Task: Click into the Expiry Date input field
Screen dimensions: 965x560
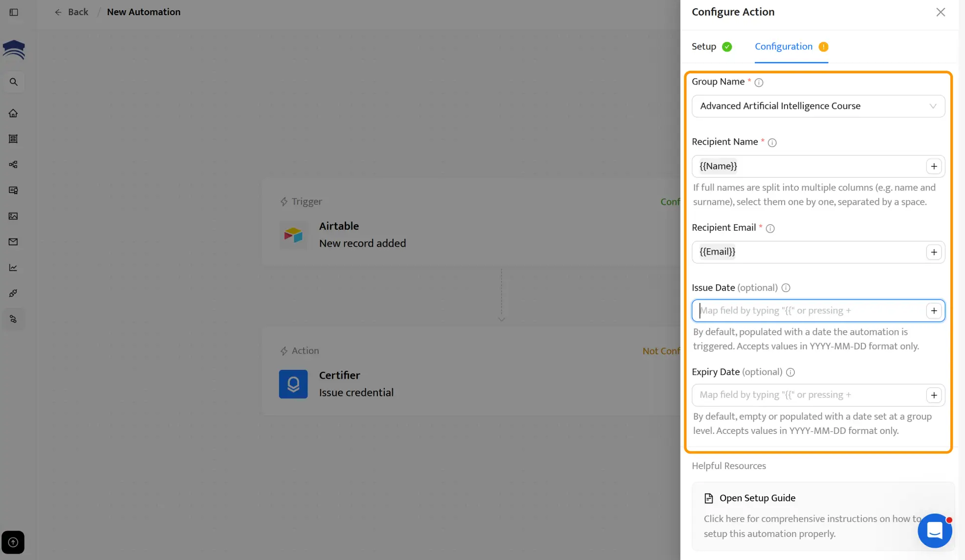Action: [x=808, y=395]
